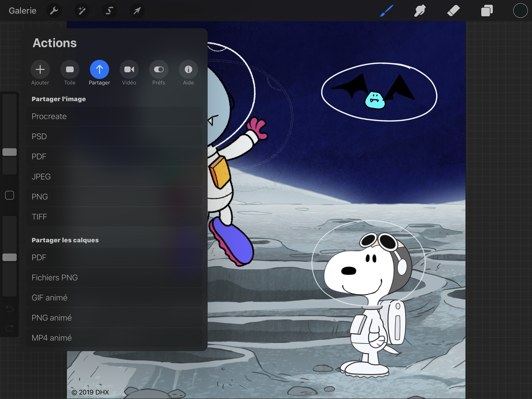Open the Actions wrench icon
The image size is (532, 399).
[54, 11]
